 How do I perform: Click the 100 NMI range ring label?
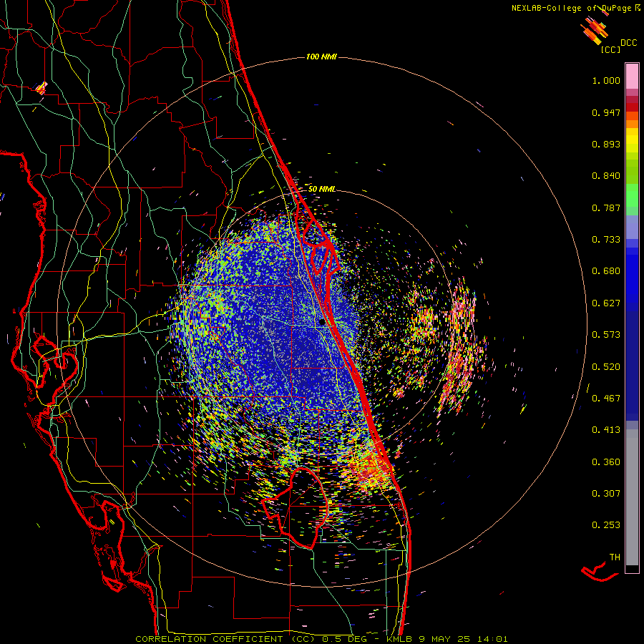click(x=321, y=57)
